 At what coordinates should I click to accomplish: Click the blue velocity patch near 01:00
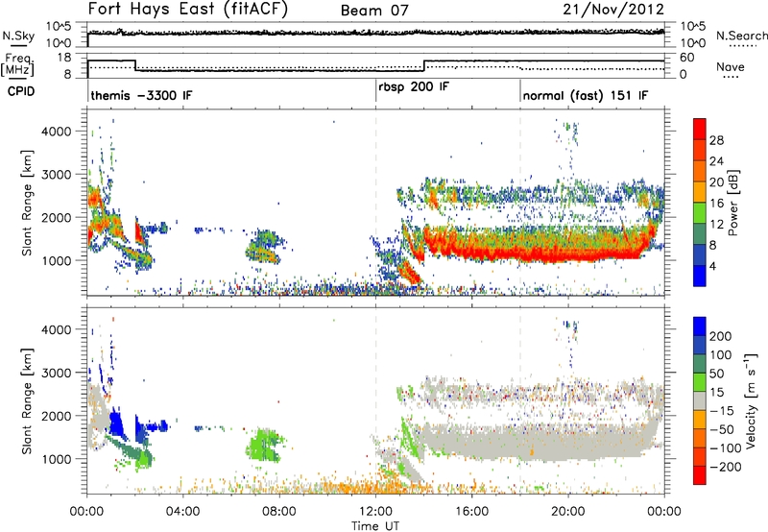pyautogui.click(x=117, y=423)
